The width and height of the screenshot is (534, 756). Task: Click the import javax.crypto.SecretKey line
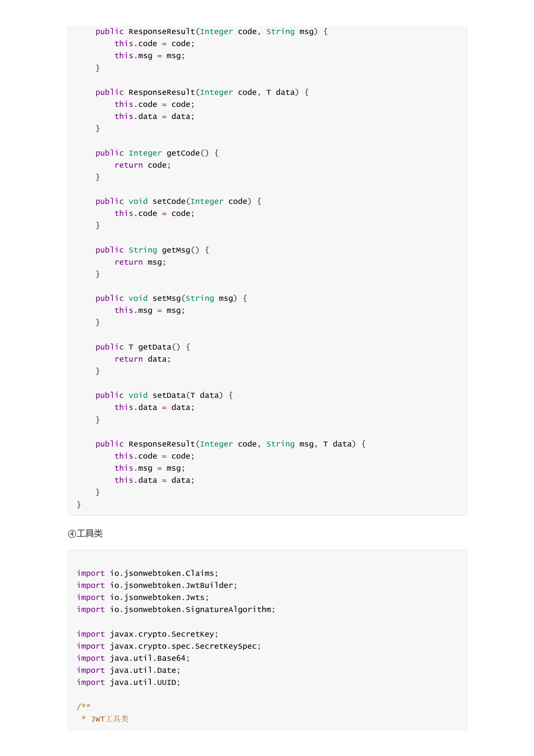tap(148, 634)
